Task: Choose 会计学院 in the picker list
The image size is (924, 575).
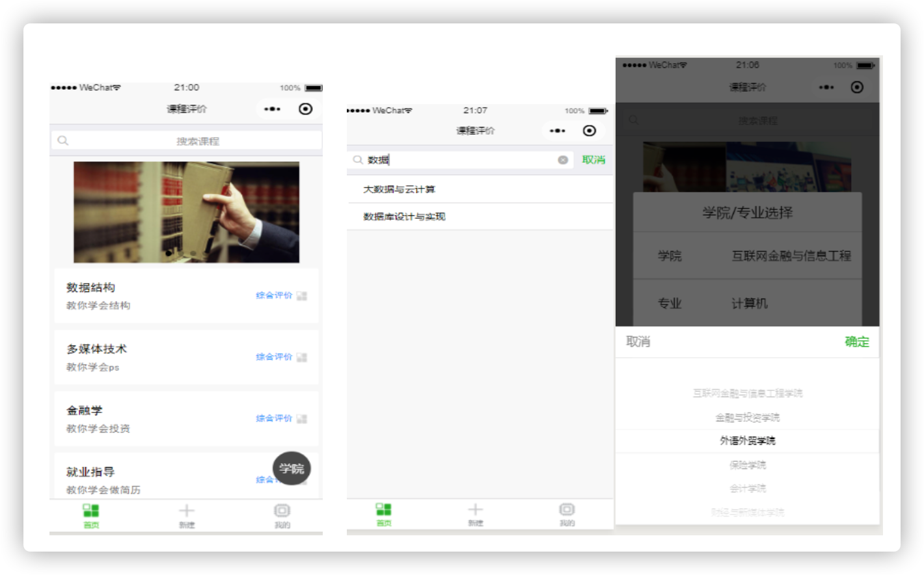Action: tap(748, 488)
